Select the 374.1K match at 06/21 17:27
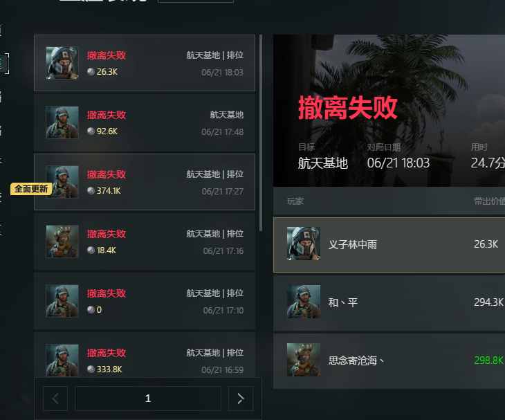 [x=145, y=182]
